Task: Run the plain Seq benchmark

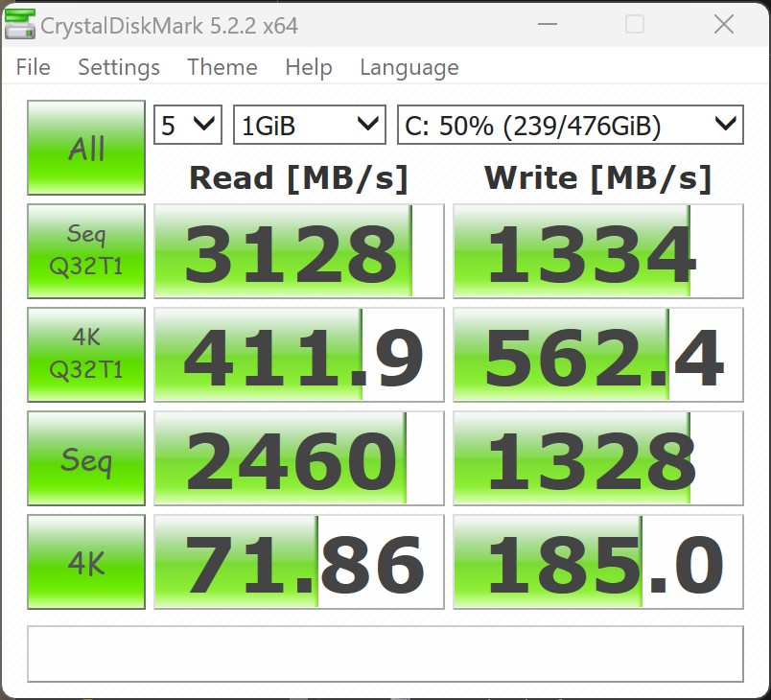Action: click(x=86, y=458)
